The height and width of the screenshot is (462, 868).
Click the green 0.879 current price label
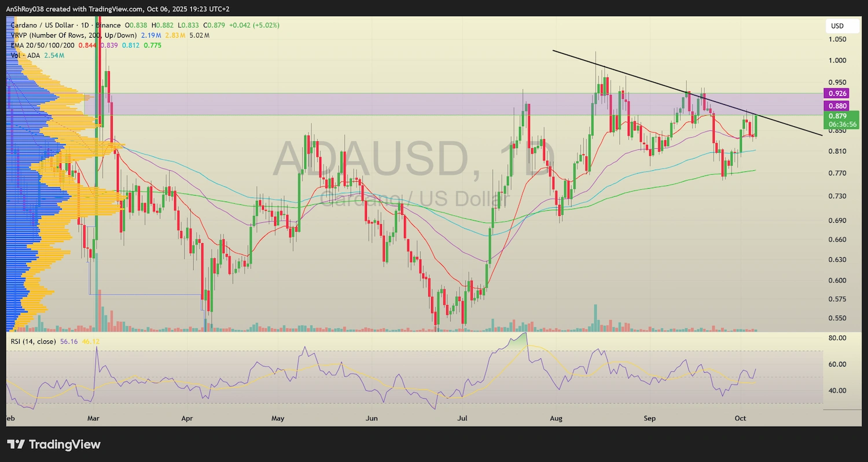click(x=839, y=116)
